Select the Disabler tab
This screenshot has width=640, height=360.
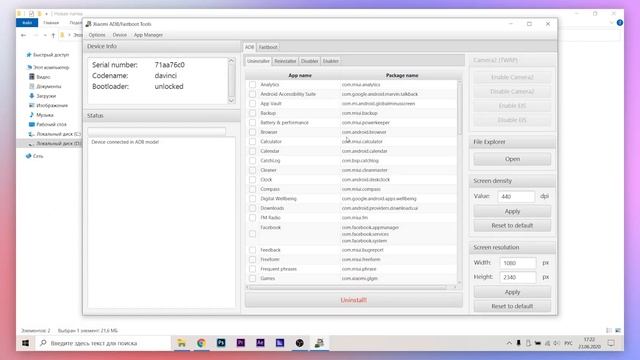click(309, 61)
